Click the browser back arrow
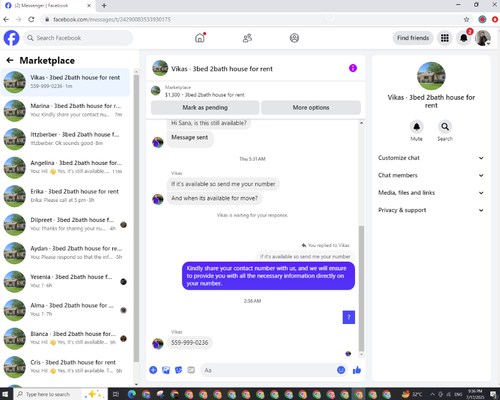This screenshot has width=500, height=400. [x=6, y=19]
